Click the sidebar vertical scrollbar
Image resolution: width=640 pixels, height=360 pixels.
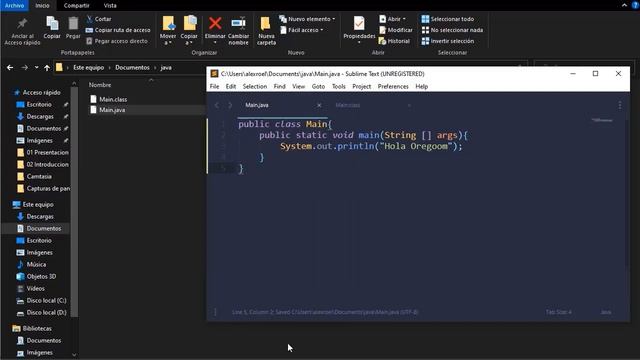pos(74,202)
